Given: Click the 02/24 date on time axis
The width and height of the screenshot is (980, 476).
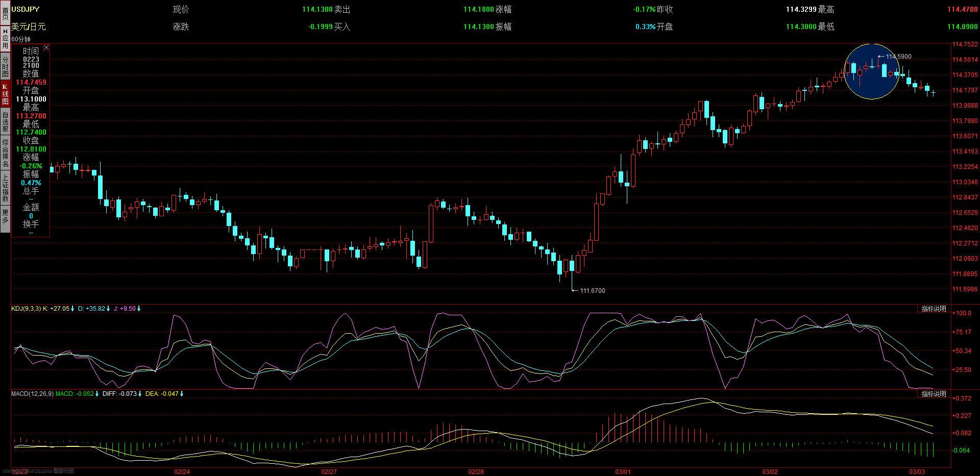Looking at the screenshot, I should point(182,471).
